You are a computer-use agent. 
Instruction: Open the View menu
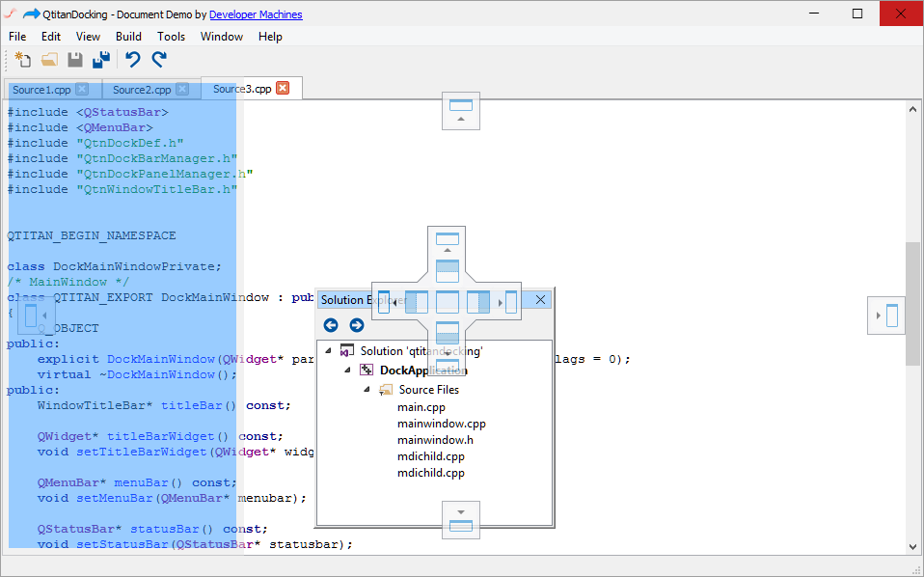88,37
